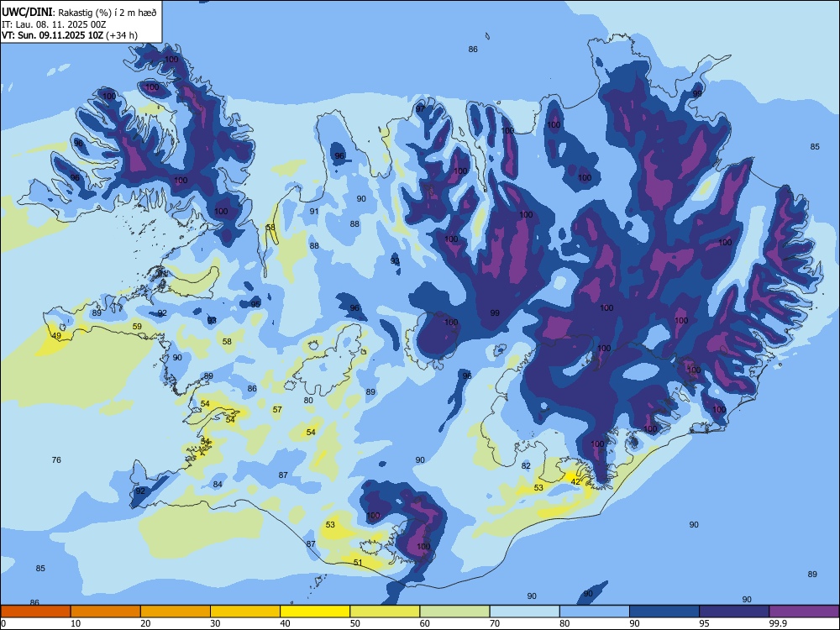This screenshot has height=630, width=840.
Task: Click the '40' legend tick label
Action: (x=286, y=623)
